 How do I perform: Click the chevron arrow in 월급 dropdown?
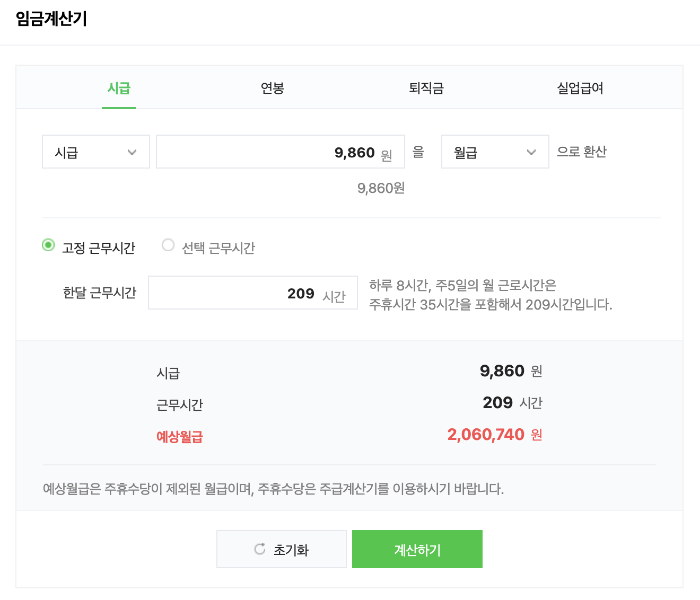(x=531, y=152)
